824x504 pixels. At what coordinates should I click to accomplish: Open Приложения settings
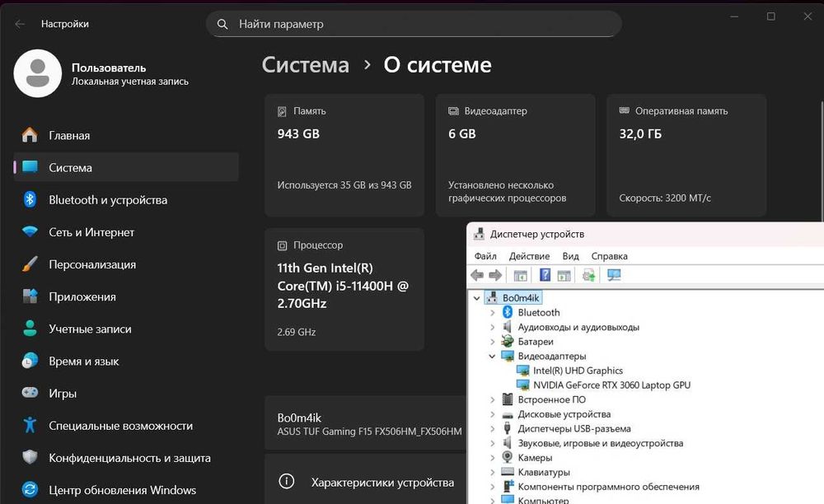126,296
